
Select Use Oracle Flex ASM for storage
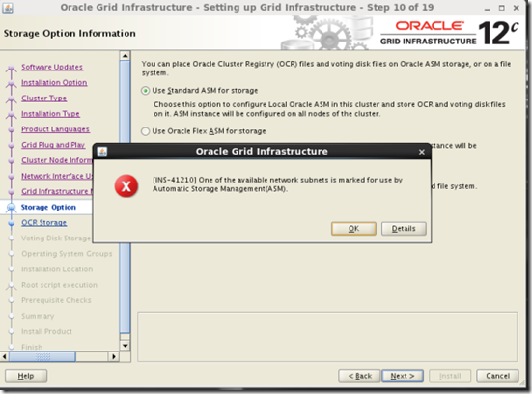click(x=145, y=131)
